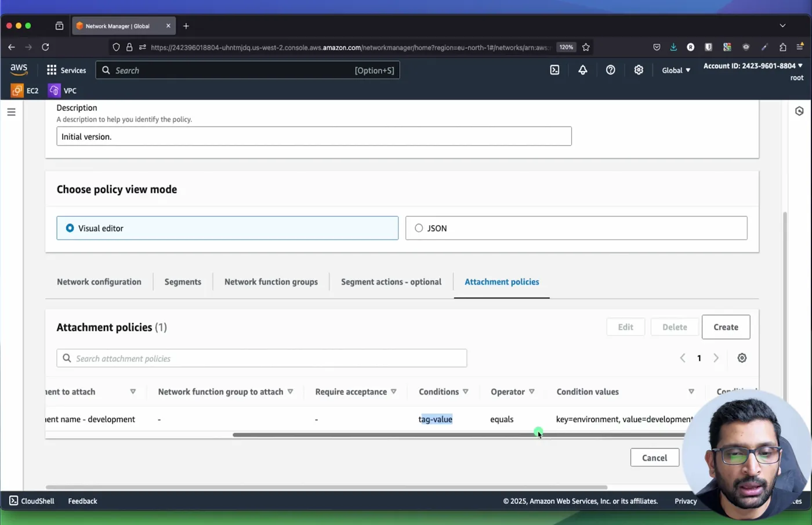Open the AWS Services grid menu
812x525 pixels.
[66, 70]
